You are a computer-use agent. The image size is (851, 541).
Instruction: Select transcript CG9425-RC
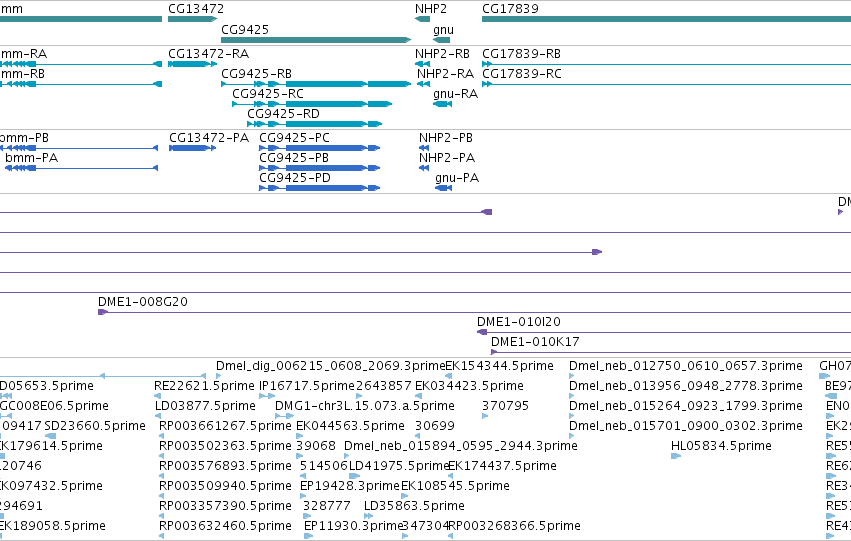click(x=312, y=104)
